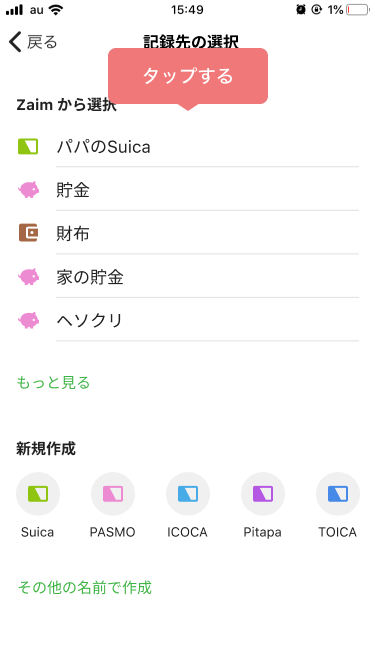The image size is (375, 667).
Task: Tap the battery indicator in status bar
Action: tap(358, 10)
